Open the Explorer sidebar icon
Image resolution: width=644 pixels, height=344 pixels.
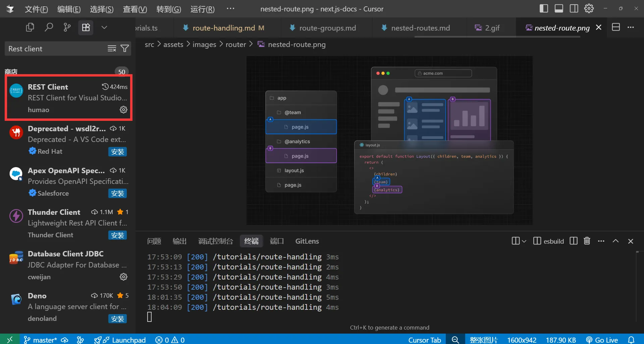30,27
